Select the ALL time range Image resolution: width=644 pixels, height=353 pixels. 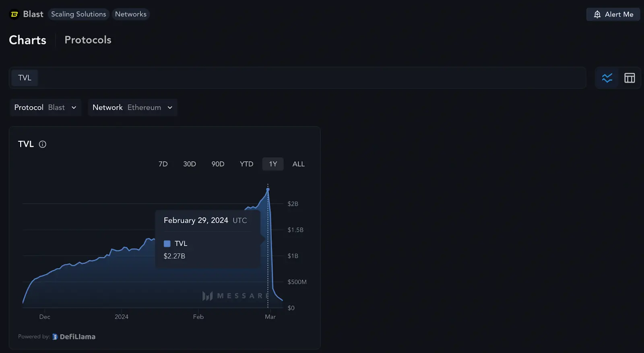pyautogui.click(x=298, y=164)
